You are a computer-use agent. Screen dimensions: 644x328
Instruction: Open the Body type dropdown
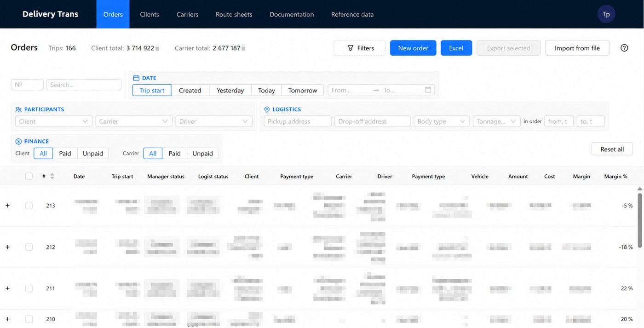click(x=442, y=121)
